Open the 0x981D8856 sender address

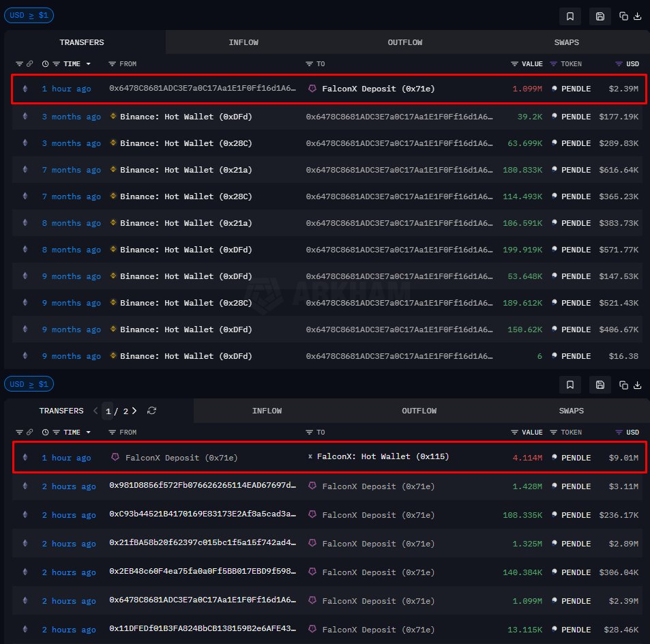click(x=203, y=486)
